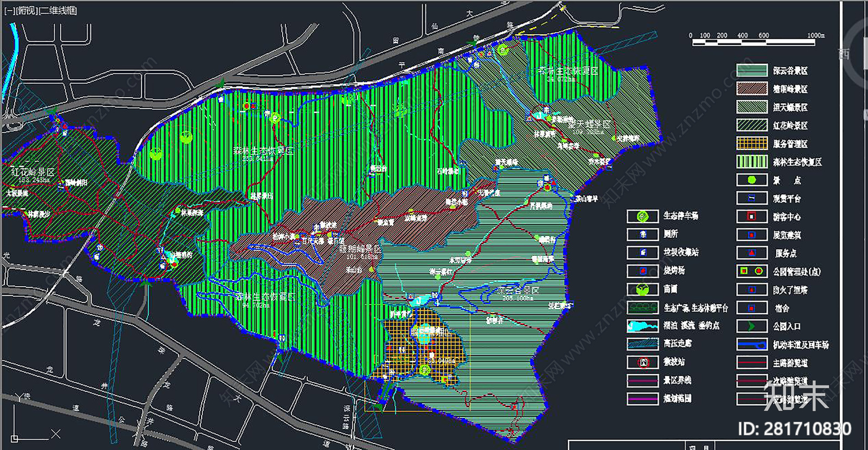Image resolution: width=868 pixels, height=450 pixels.
Task: Click the 望天螺景区 legend hatch swatch
Action: pos(751,107)
